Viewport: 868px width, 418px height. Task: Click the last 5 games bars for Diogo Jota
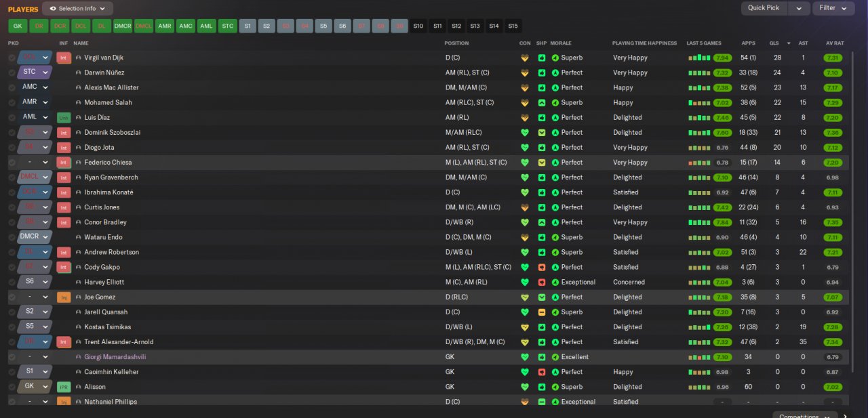click(x=698, y=148)
